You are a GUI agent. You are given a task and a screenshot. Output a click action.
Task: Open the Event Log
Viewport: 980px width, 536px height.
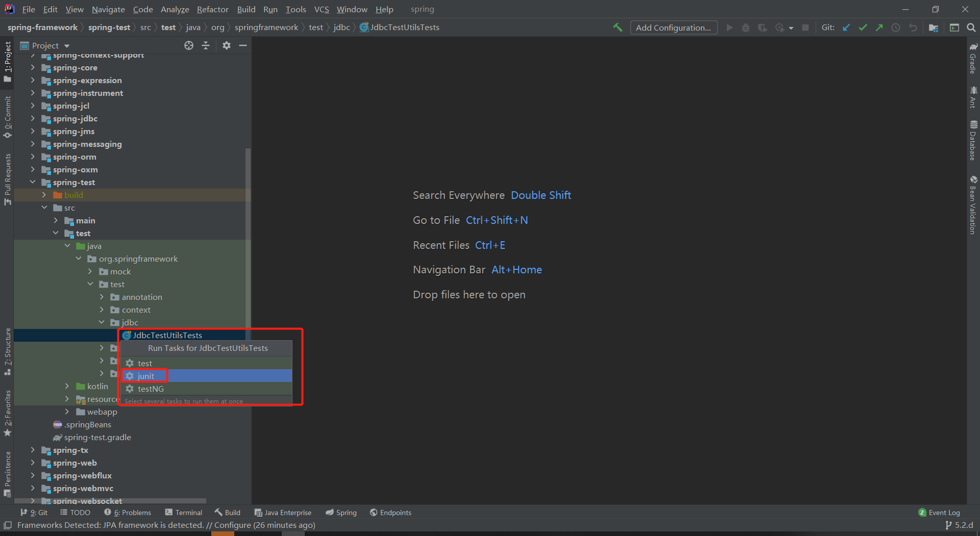[939, 513]
